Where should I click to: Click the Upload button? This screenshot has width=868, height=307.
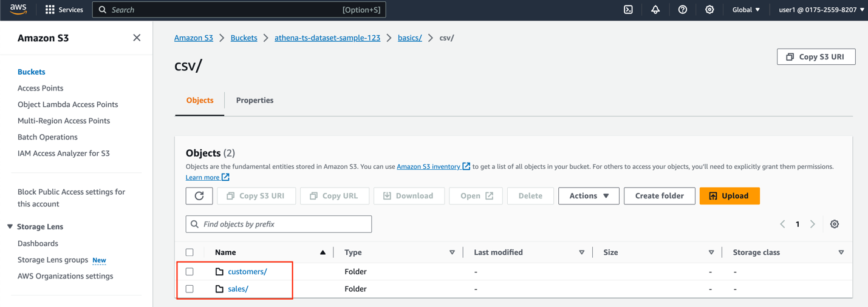730,196
